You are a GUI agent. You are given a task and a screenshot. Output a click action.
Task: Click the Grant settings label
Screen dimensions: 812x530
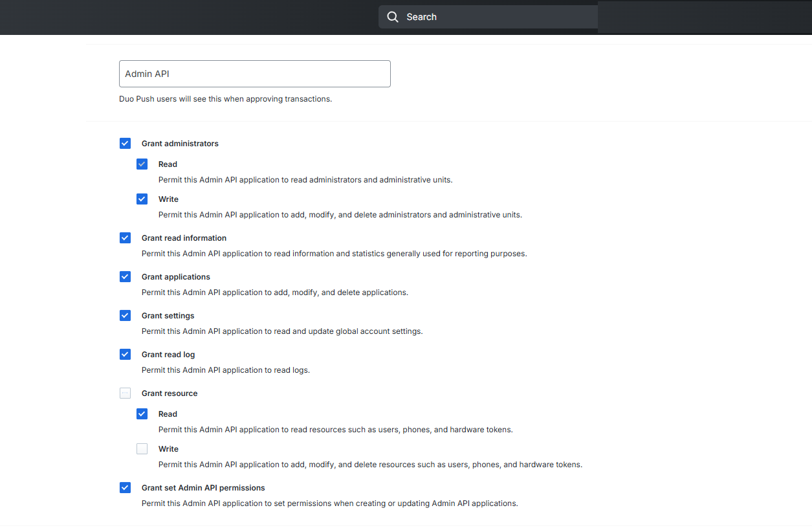click(x=168, y=316)
